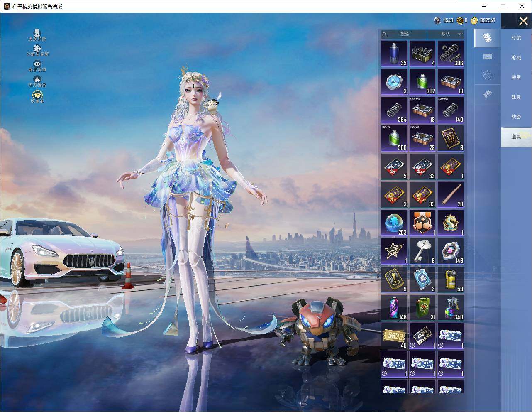The image size is (532, 412).
Task: Switch to the 战备 tab
Action: coord(516,117)
